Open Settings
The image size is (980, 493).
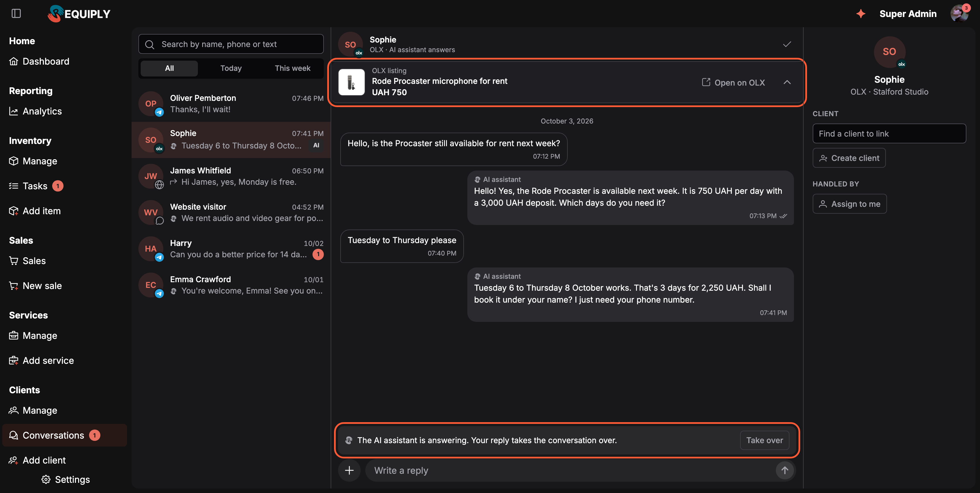click(66, 479)
